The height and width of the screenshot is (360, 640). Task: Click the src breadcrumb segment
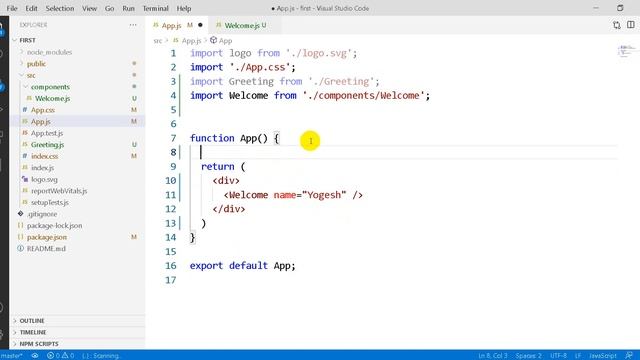(x=158, y=41)
